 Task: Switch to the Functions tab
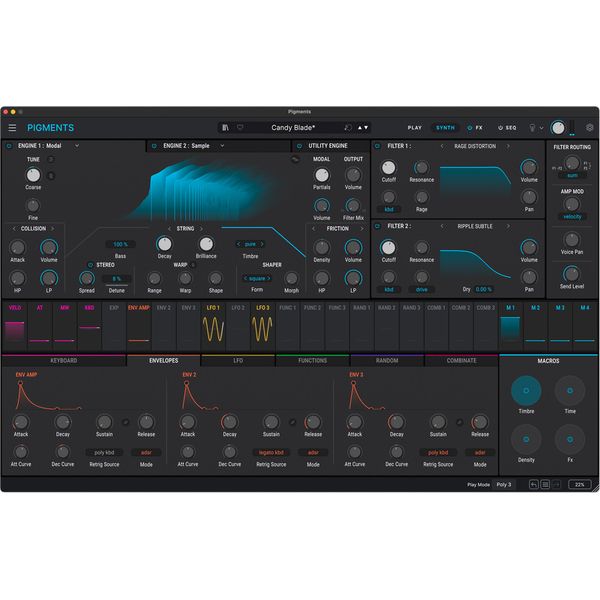[x=311, y=360]
